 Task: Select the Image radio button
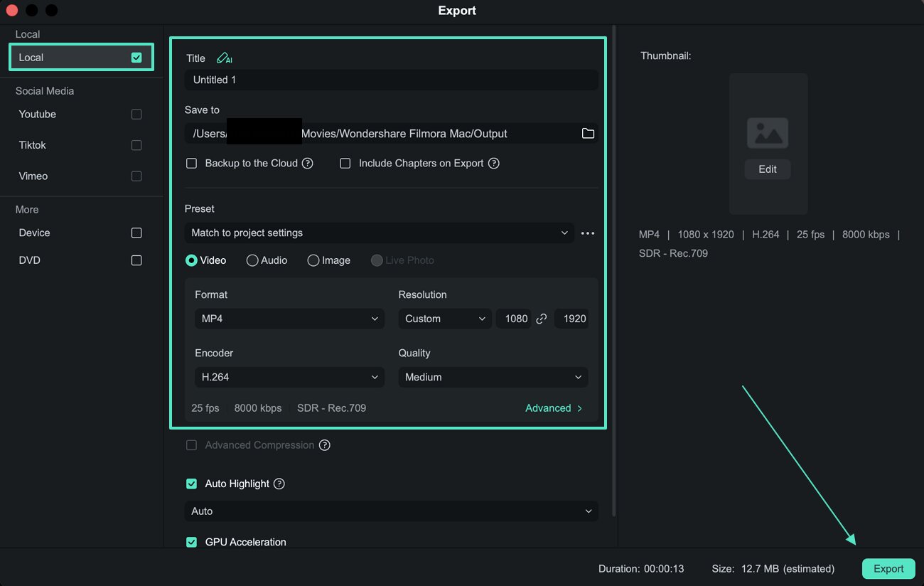click(313, 260)
